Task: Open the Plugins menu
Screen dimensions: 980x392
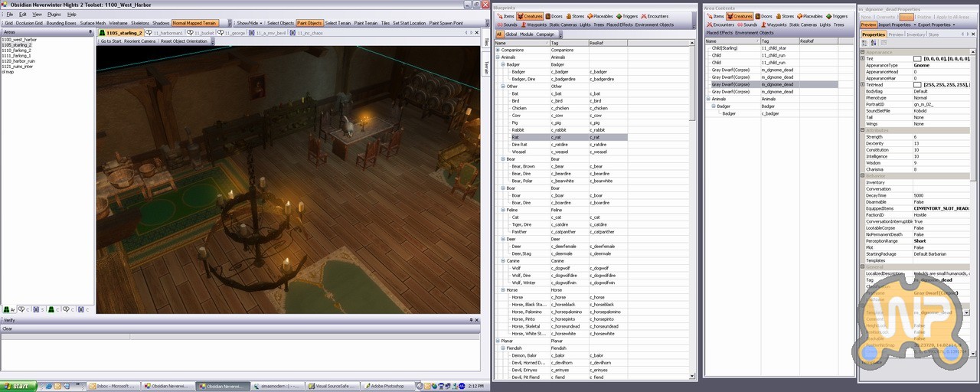Action: click(x=54, y=15)
